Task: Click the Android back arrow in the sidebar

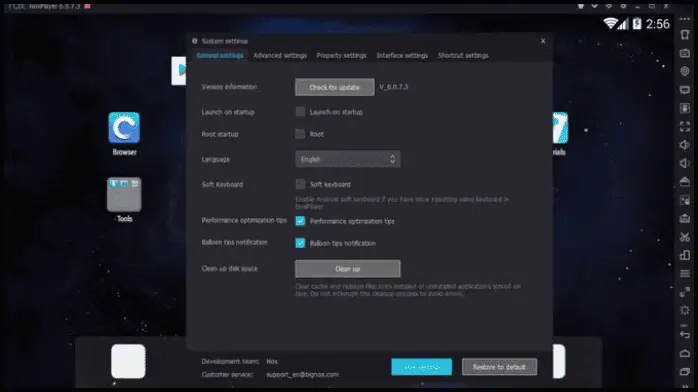Action: [x=685, y=334]
